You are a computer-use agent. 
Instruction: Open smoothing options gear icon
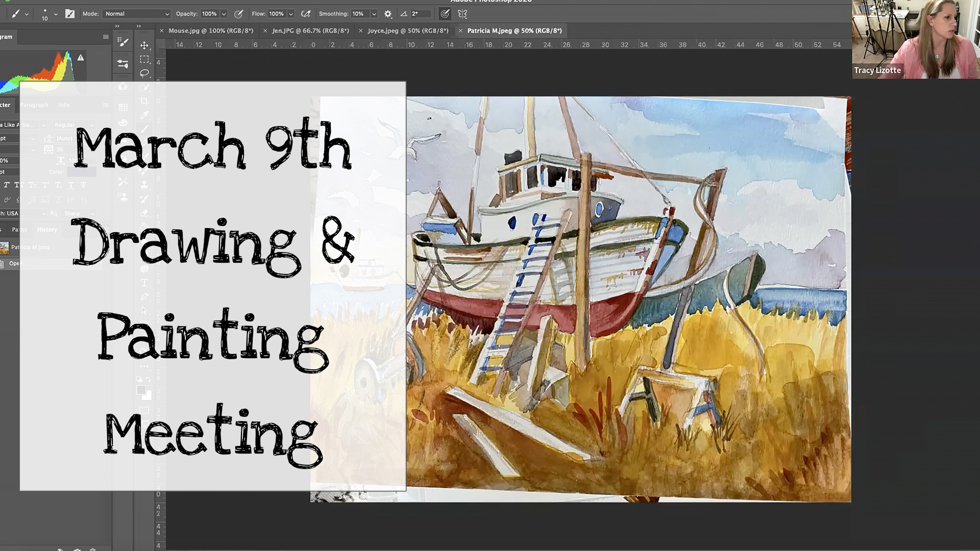(x=388, y=14)
